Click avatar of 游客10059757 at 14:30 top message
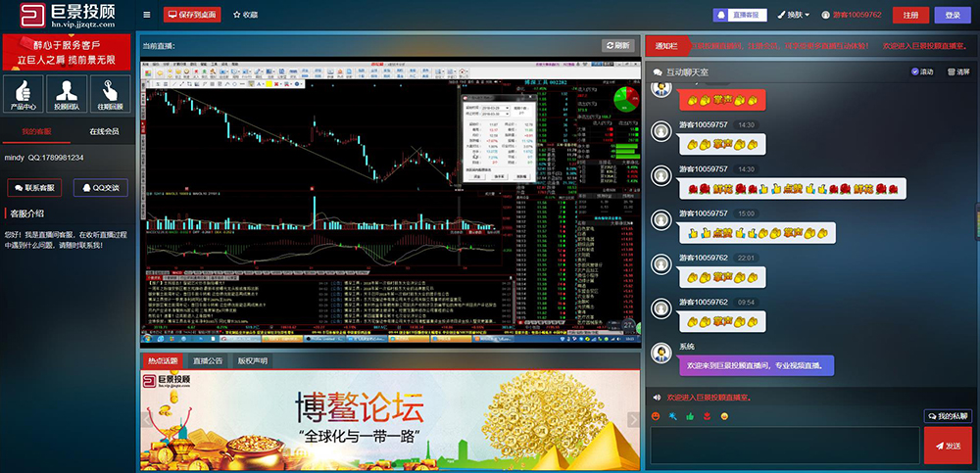The width and height of the screenshot is (980, 473). pos(661,130)
